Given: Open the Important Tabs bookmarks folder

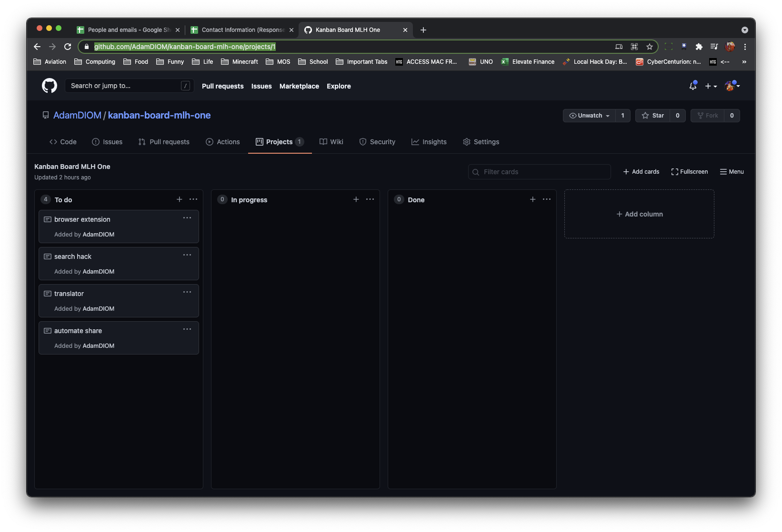Looking at the screenshot, I should 361,62.
